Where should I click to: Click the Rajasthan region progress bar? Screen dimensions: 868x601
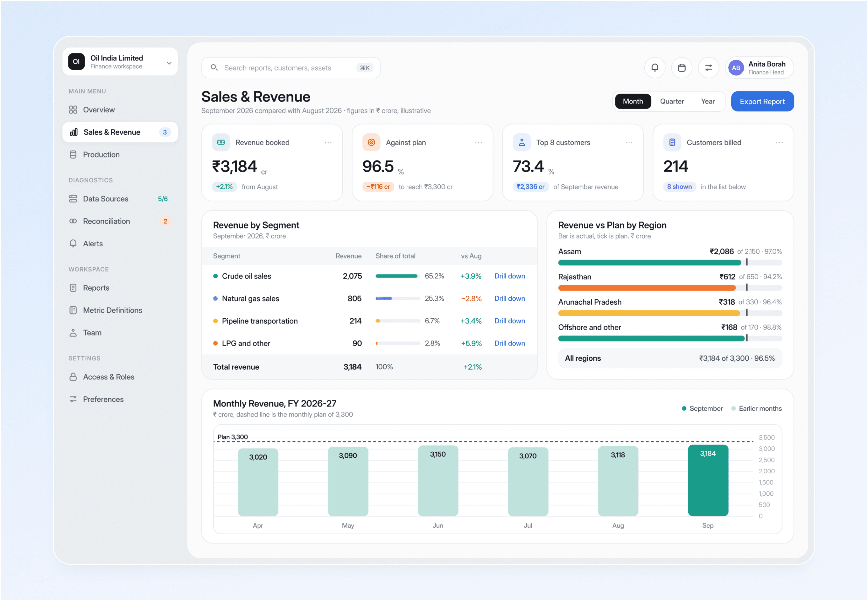(670, 288)
